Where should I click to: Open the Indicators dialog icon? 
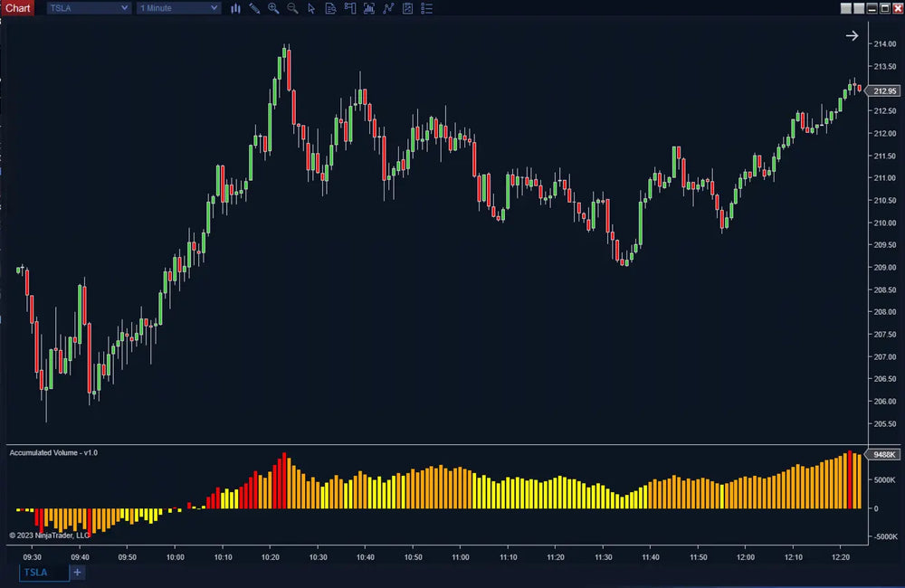coord(369,8)
